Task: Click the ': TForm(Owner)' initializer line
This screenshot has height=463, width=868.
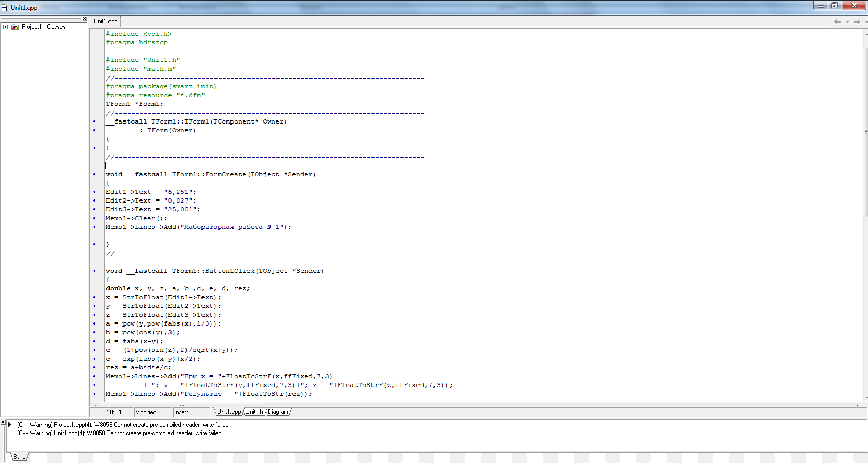Action: [x=167, y=130]
